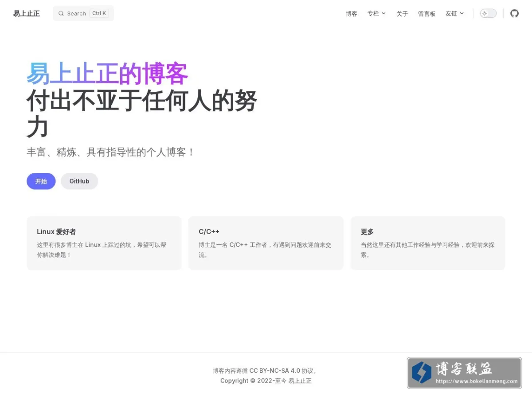The image size is (532, 399).
Task: Open the GitHub icon in the navbar
Action: coord(514,13)
